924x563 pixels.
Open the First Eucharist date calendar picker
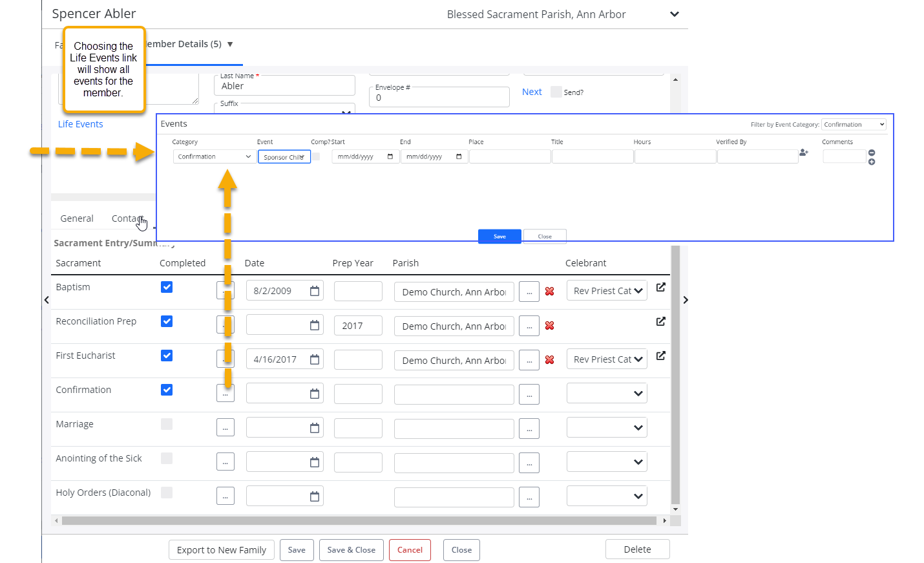(x=315, y=360)
